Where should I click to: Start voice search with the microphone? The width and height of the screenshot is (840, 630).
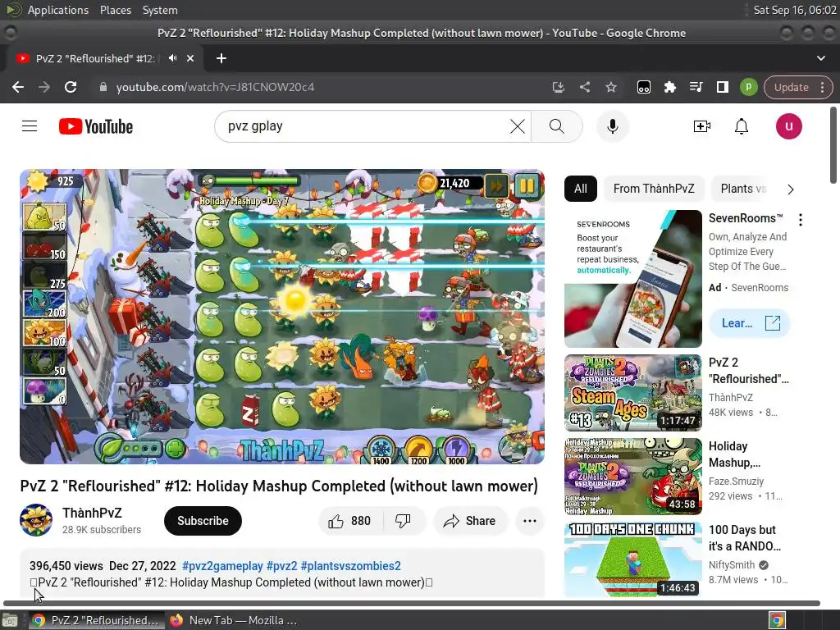(612, 126)
